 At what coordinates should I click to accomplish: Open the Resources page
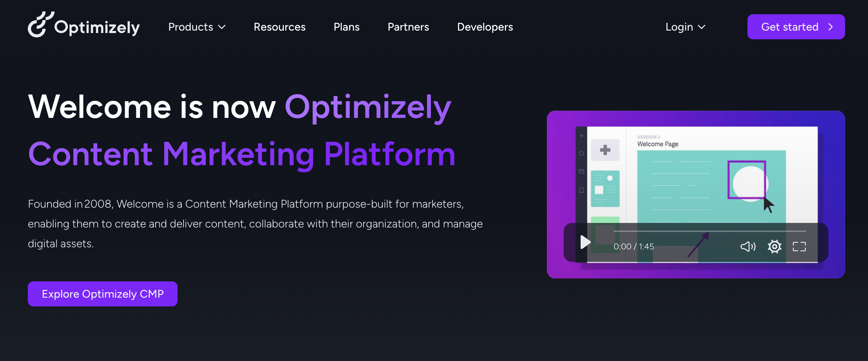pyautogui.click(x=279, y=27)
